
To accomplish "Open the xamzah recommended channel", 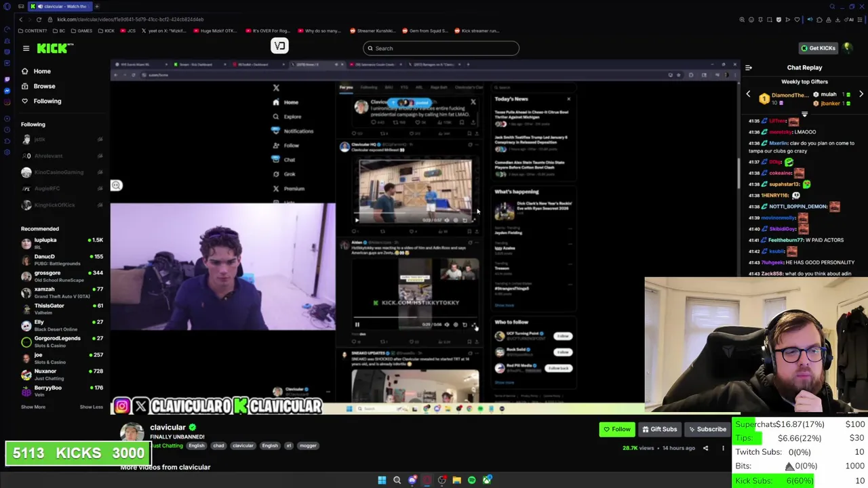I will tap(61, 292).
